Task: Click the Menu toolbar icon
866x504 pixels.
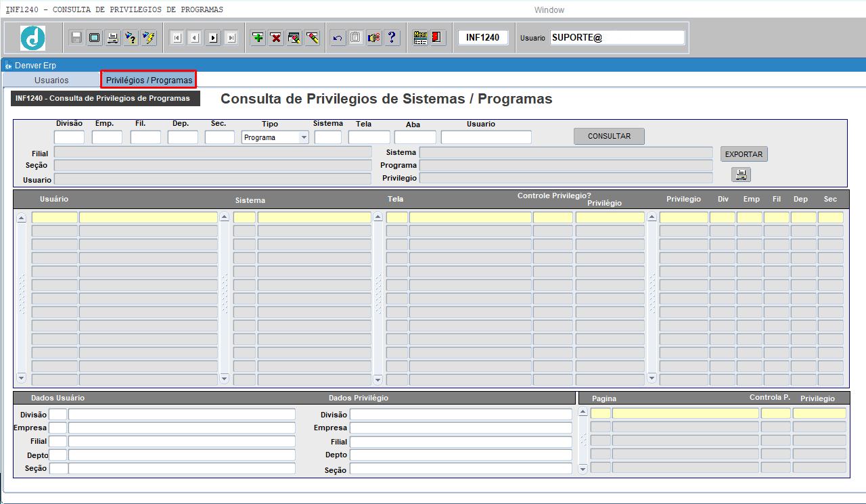Action: pyautogui.click(x=420, y=38)
